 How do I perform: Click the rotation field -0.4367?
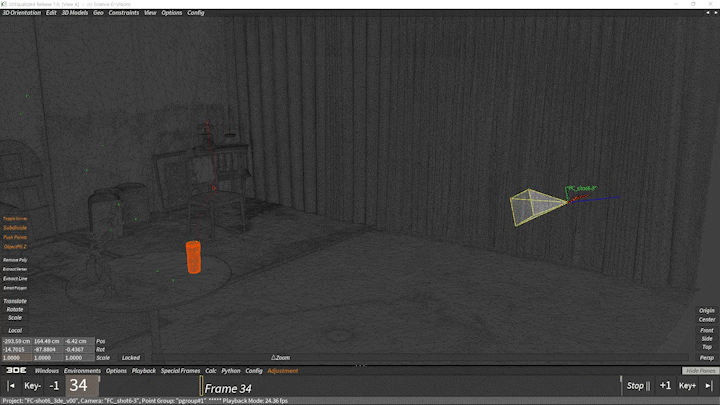click(x=78, y=349)
